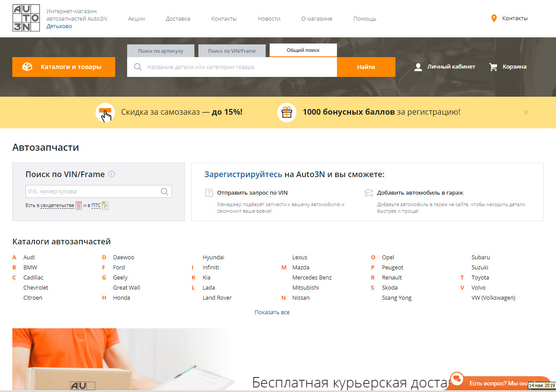The image size is (556, 392).
Task: Open О магазине page
Action: (317, 18)
